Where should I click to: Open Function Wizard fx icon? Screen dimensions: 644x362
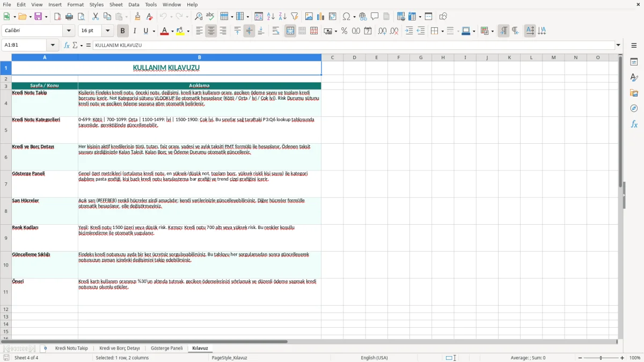67,45
